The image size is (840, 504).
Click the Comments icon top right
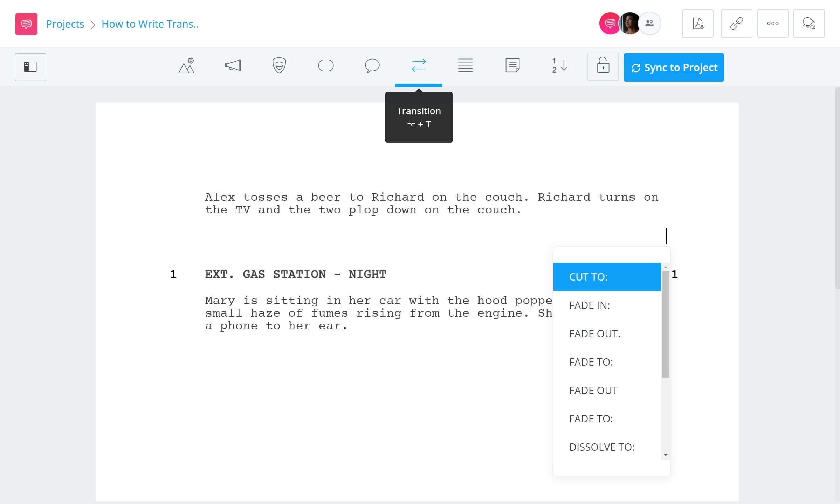point(810,23)
